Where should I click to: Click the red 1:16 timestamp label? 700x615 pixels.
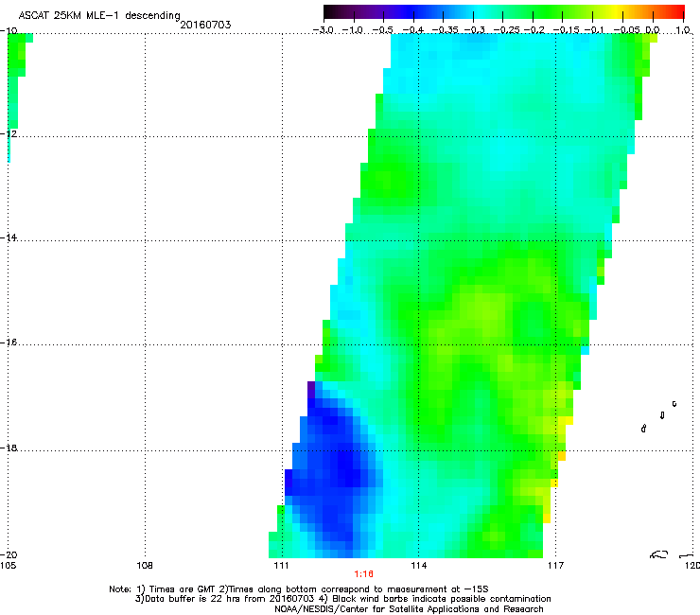pyautogui.click(x=363, y=574)
